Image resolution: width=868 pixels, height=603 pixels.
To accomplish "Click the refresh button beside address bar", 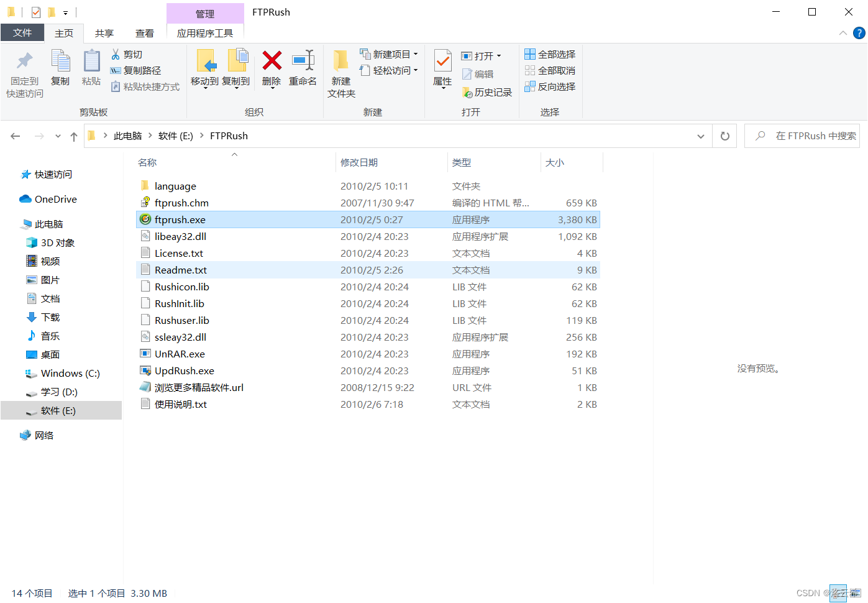I will click(x=724, y=136).
